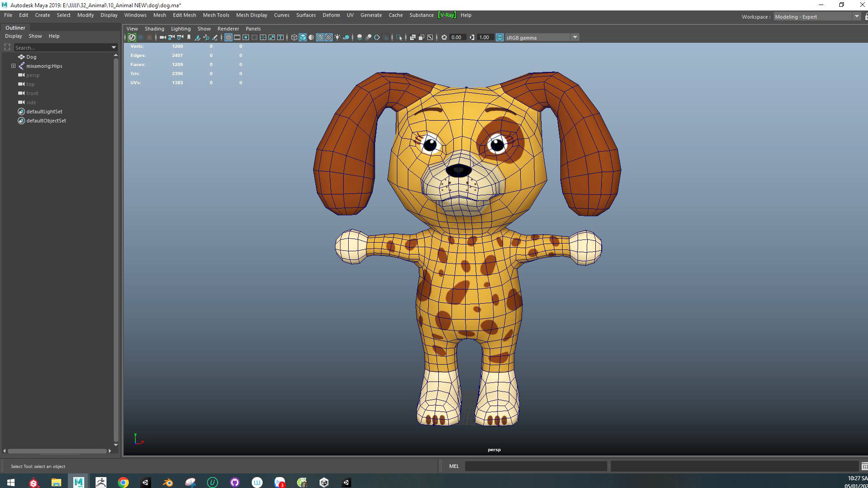Open the Edit Mesh menu

tap(184, 15)
